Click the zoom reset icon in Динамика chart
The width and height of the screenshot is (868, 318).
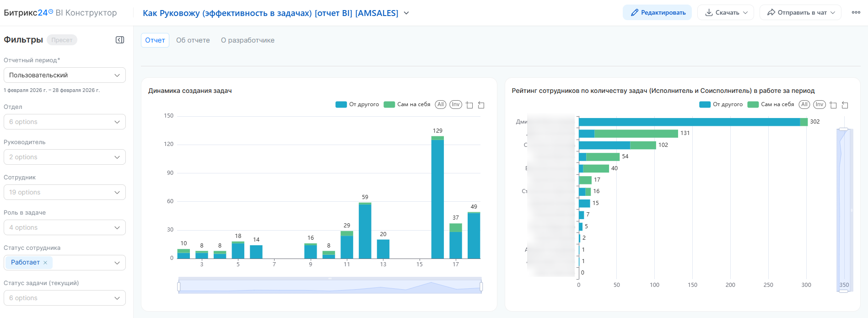click(481, 105)
